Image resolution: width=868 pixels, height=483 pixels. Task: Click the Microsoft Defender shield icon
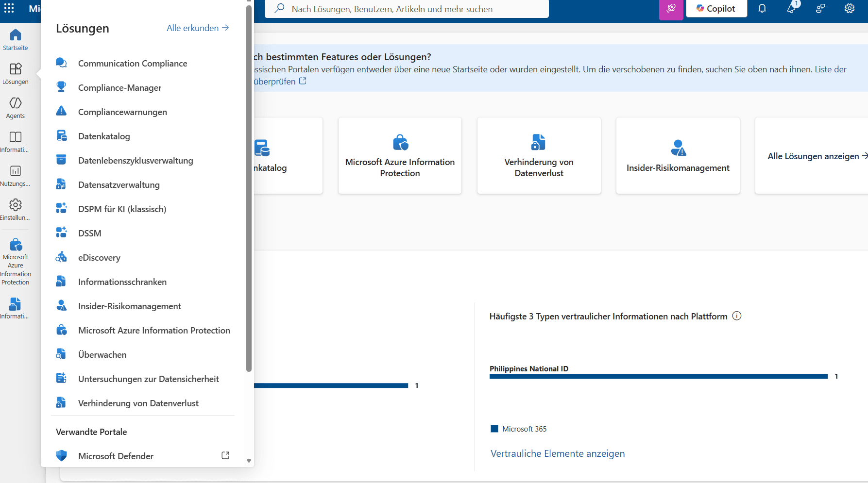(61, 456)
